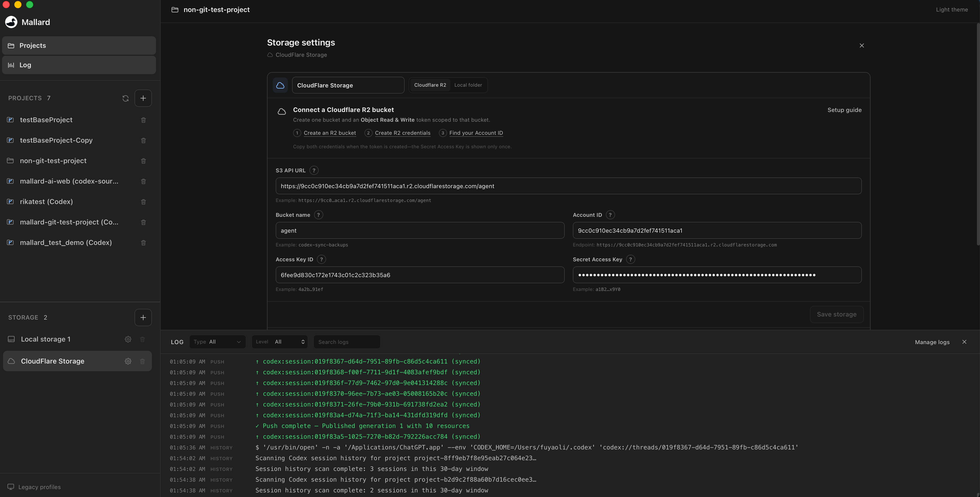This screenshot has width=980, height=497.
Task: Show help for Account ID
Action: (610, 215)
